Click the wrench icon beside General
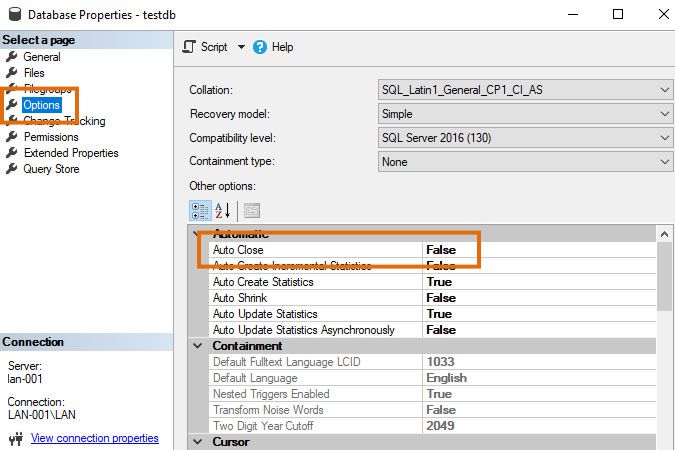The image size is (675, 450). pos(12,57)
